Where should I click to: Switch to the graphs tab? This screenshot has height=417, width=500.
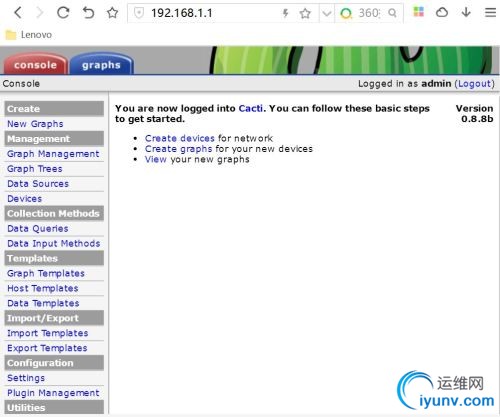101,64
